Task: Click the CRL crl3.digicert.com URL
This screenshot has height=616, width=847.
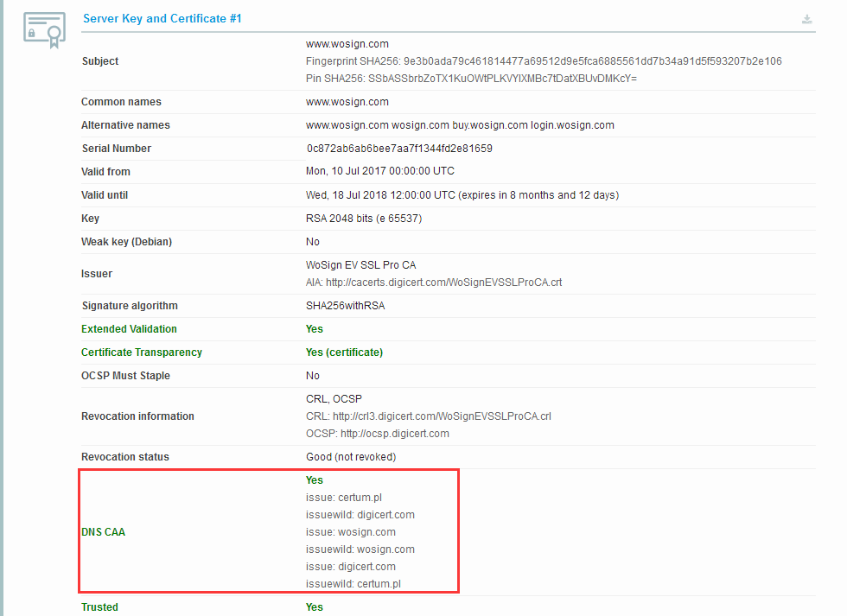Action: tap(442, 416)
